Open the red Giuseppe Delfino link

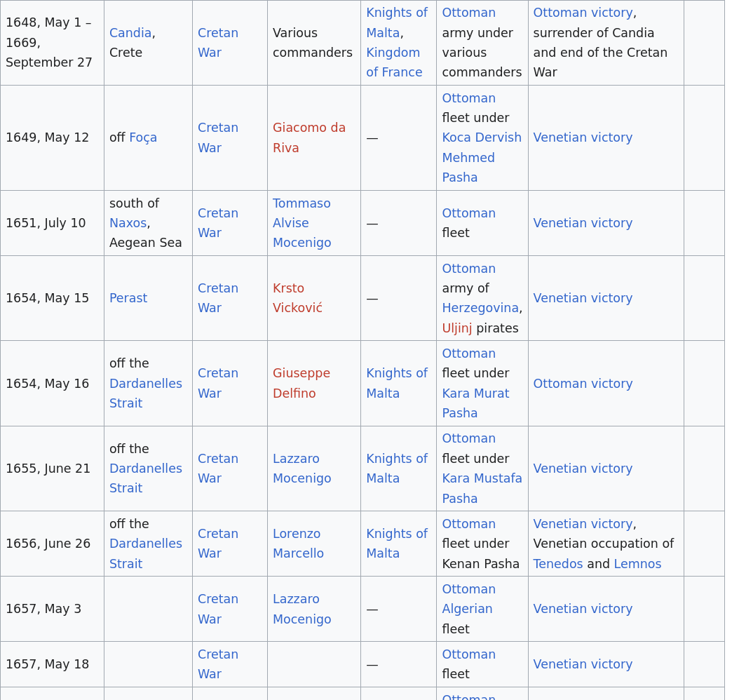point(301,384)
